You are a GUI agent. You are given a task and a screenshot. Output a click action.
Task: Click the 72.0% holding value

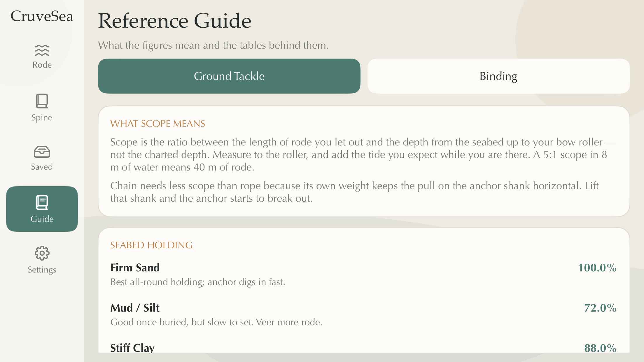pos(600,308)
